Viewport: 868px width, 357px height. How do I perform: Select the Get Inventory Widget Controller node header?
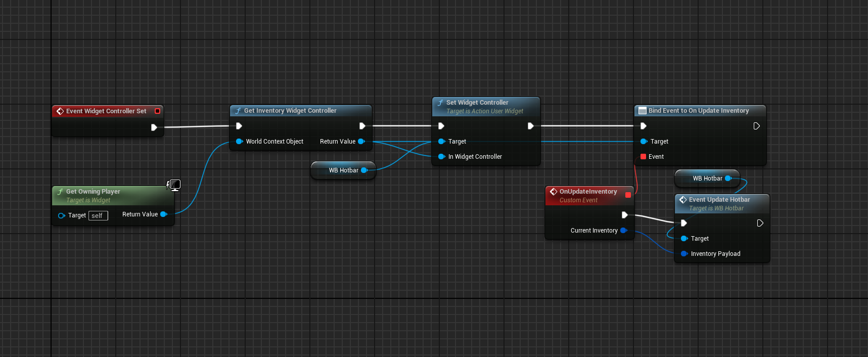pos(290,111)
